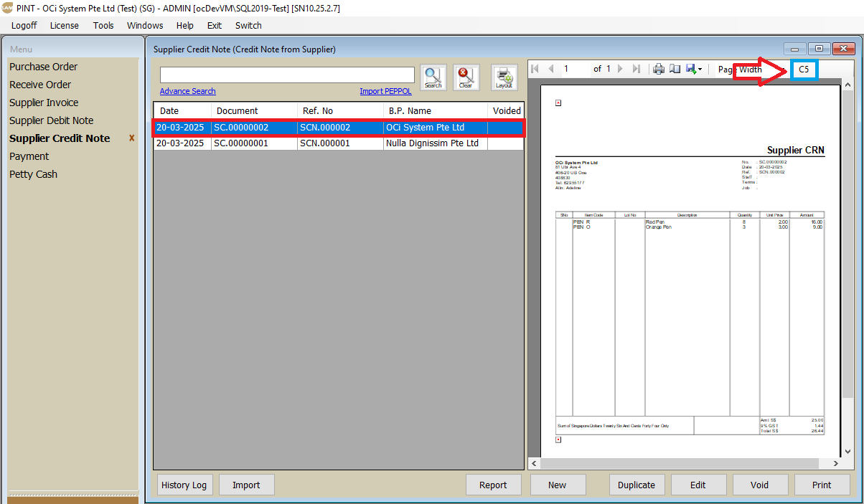Go to the first page of preview
864x504 pixels.
point(535,69)
